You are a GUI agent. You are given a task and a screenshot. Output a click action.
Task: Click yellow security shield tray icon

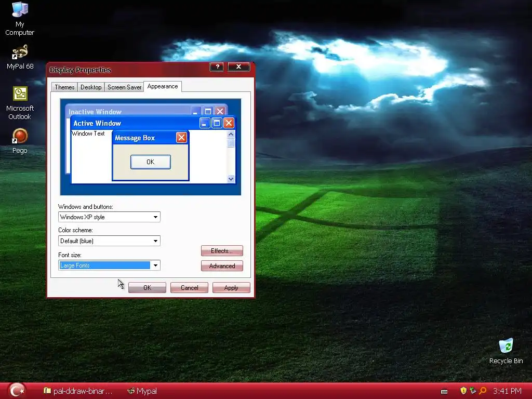pyautogui.click(x=463, y=391)
